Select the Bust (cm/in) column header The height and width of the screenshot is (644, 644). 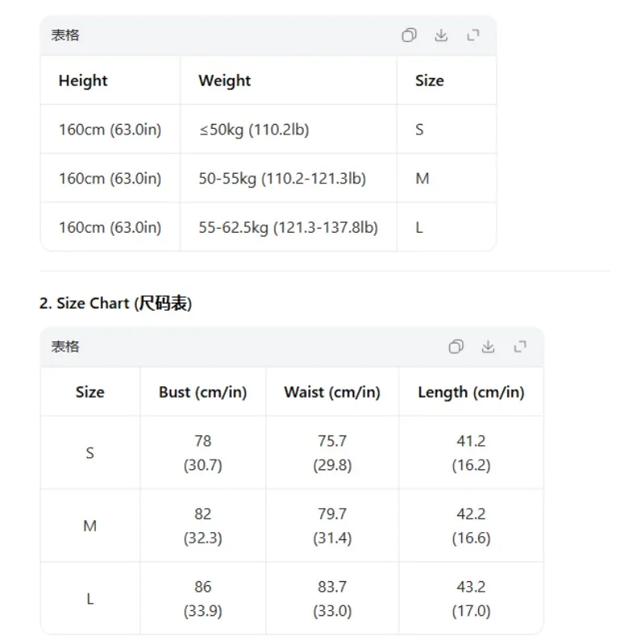tap(203, 392)
